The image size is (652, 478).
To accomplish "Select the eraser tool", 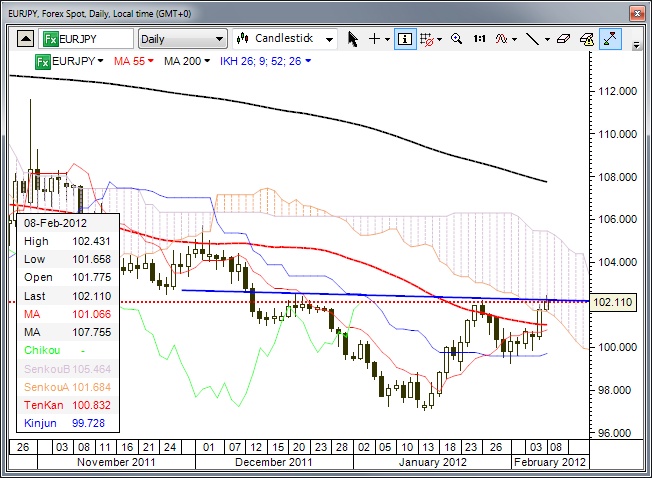I will coord(563,39).
